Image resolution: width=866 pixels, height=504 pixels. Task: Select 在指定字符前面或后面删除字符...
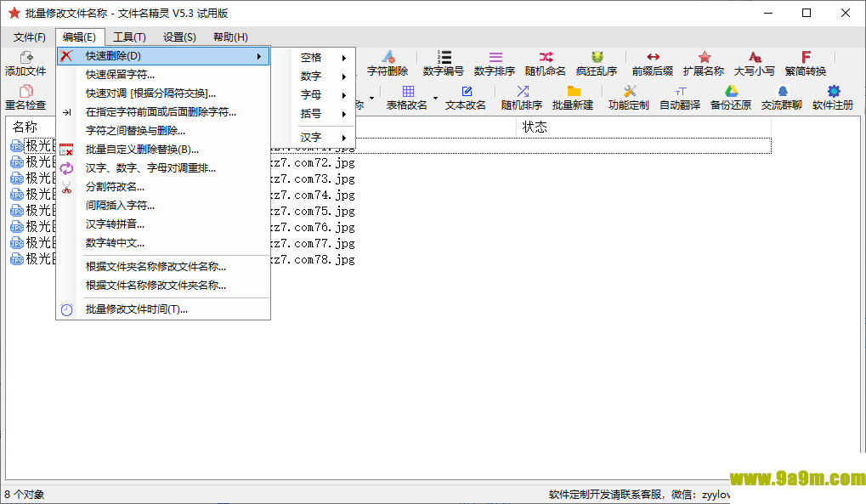[163, 112]
